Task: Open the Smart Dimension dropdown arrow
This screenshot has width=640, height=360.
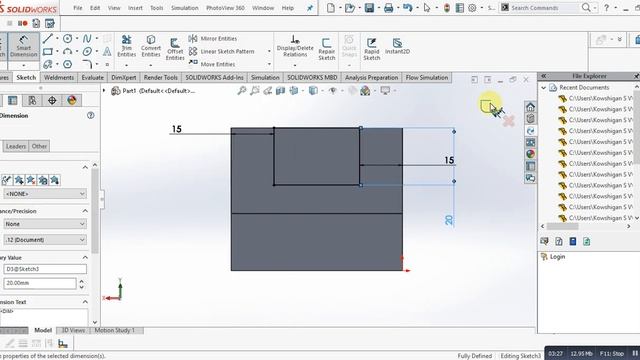Action: pos(23,65)
